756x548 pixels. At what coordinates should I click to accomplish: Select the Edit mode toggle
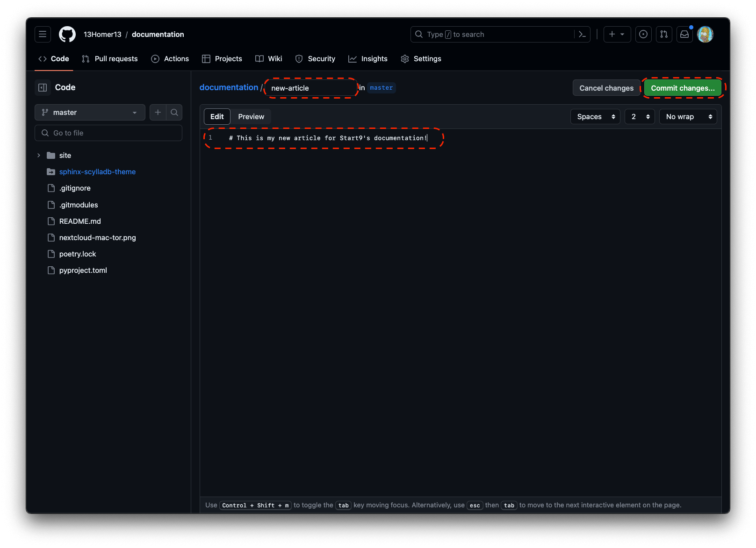(217, 116)
